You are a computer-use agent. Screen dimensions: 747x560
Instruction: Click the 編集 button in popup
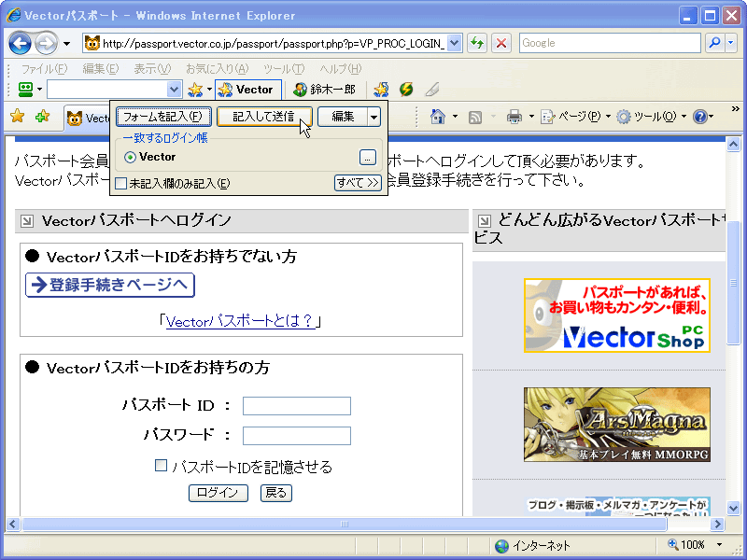pyautogui.click(x=343, y=117)
